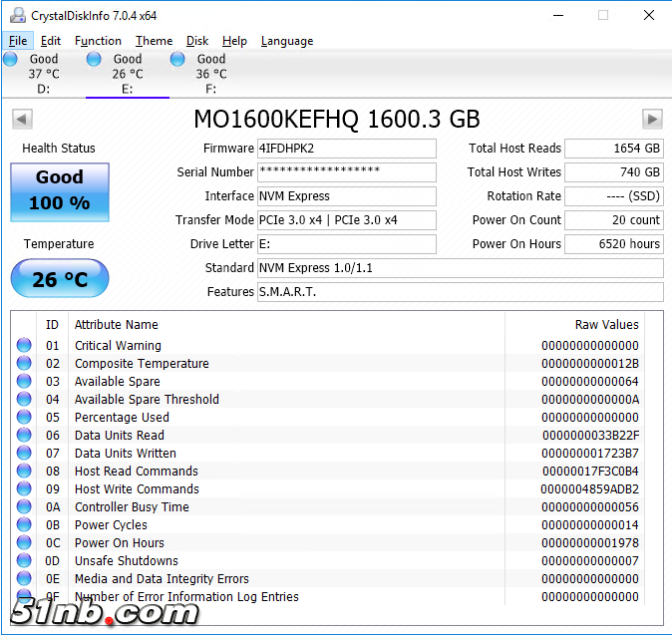
Task: Click the blue status orb for drive E:
Action: [94, 59]
